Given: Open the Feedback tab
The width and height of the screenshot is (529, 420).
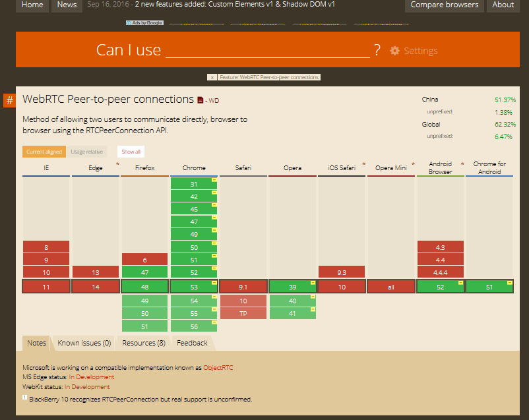Looking at the screenshot, I should (192, 343).
